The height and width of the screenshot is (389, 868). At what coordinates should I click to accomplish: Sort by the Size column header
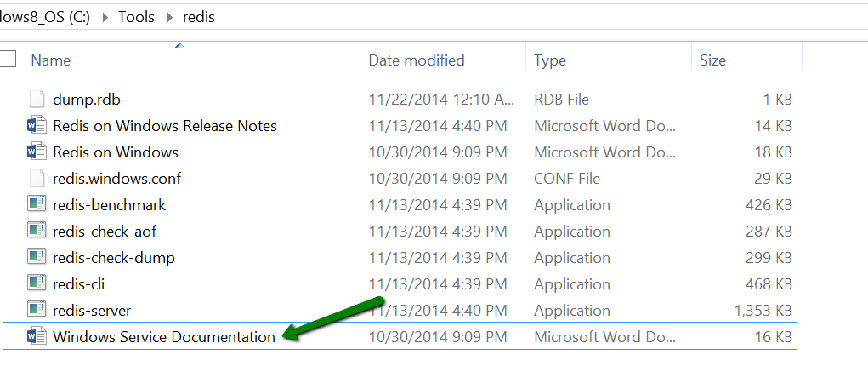click(x=712, y=60)
